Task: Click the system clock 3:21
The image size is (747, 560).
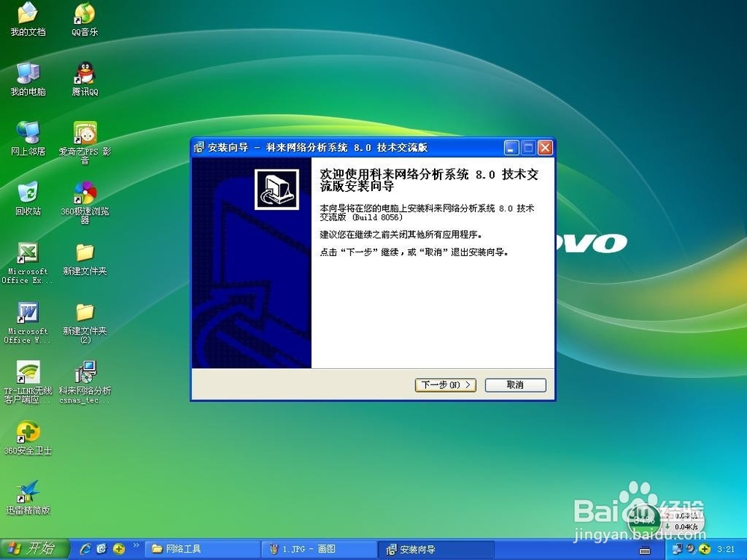Action: pos(726,549)
